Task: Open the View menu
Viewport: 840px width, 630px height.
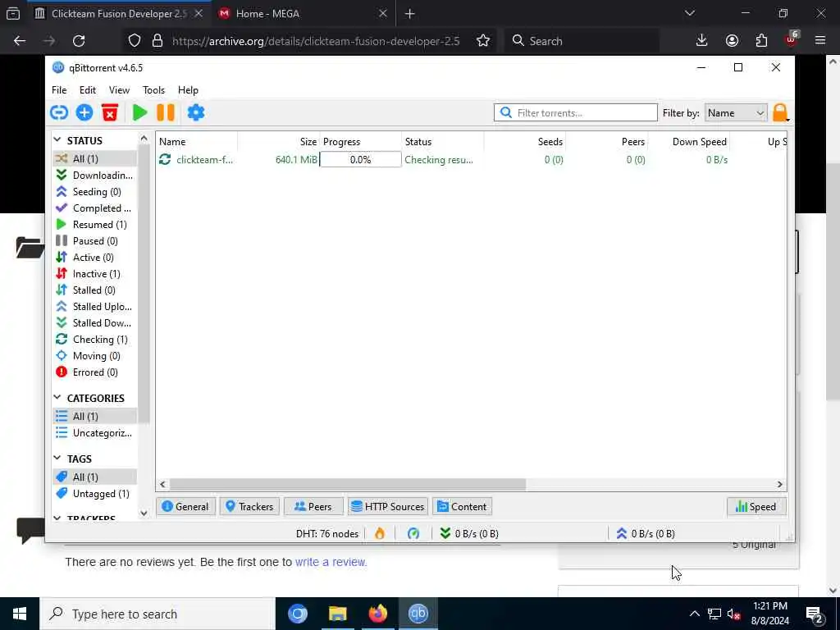Action: pos(119,90)
